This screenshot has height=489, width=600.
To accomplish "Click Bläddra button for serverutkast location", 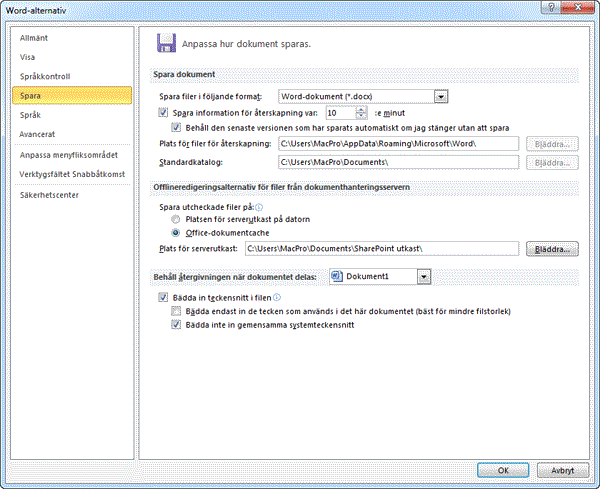I will pyautogui.click(x=553, y=249).
